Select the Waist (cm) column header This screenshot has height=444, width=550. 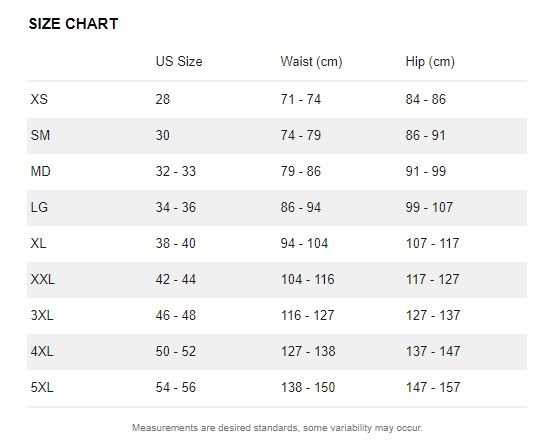[x=311, y=61]
